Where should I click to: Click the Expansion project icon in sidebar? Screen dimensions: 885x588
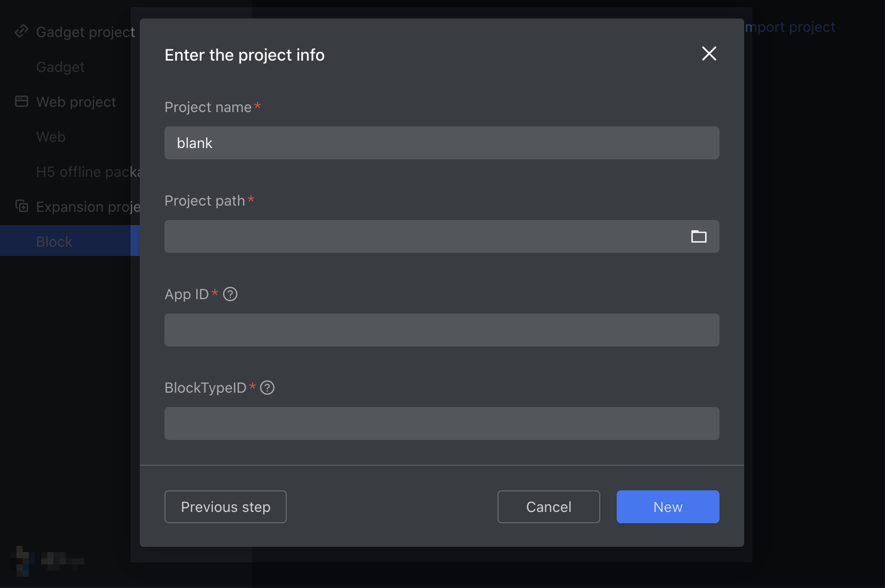point(22,206)
